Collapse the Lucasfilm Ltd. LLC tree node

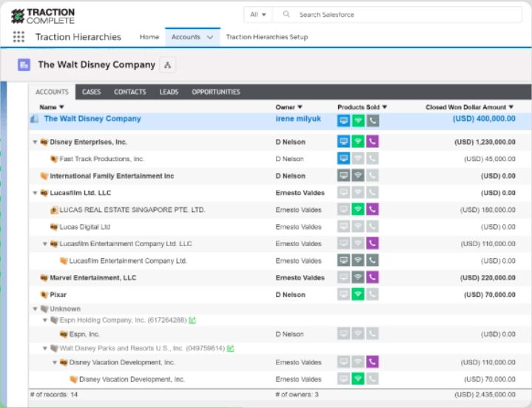[35, 193]
